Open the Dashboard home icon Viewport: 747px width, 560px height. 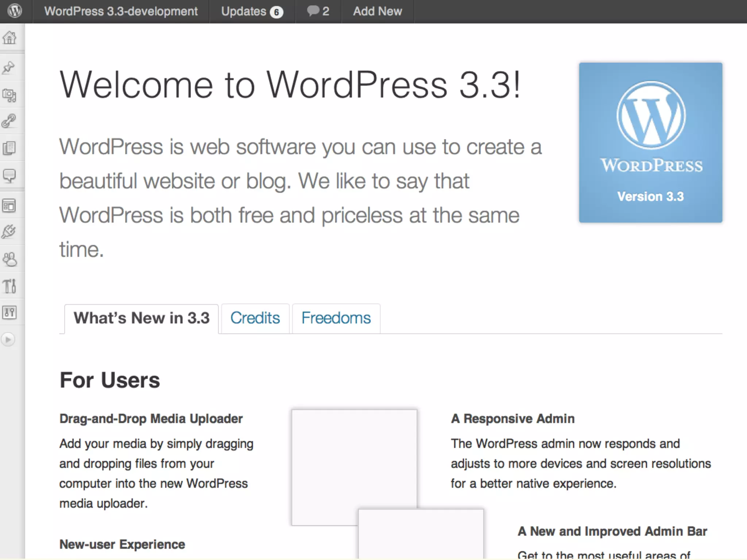point(9,38)
